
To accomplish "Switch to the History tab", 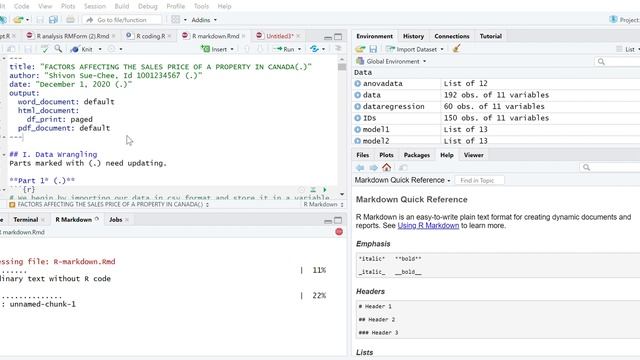I will (413, 36).
